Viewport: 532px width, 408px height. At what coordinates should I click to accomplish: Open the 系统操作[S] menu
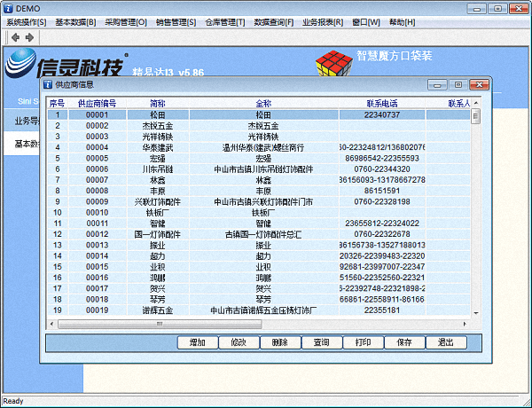pyautogui.click(x=27, y=21)
